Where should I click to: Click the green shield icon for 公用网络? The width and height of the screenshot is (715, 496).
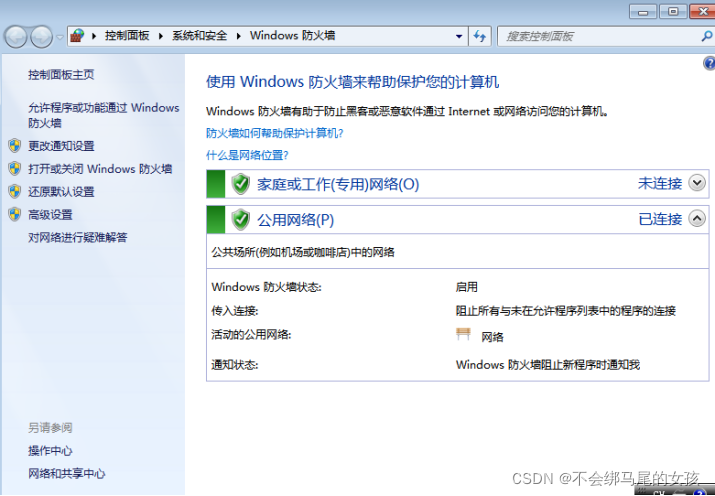240,220
